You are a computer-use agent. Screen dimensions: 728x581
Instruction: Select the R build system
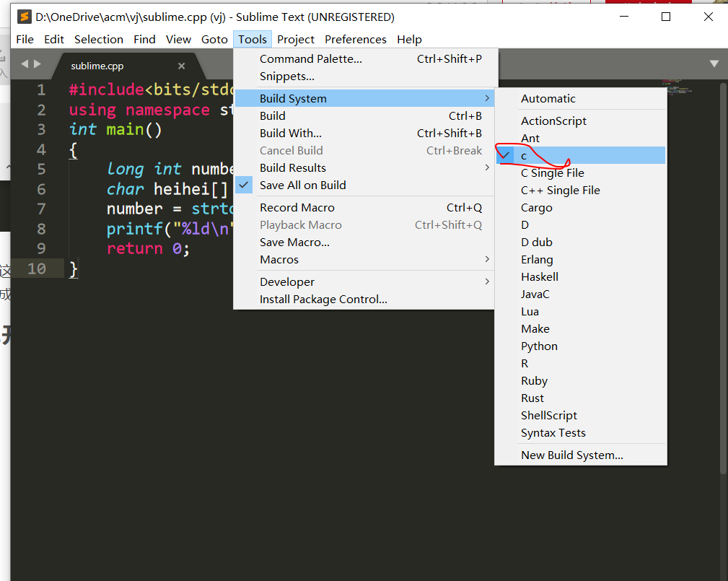(x=581, y=364)
